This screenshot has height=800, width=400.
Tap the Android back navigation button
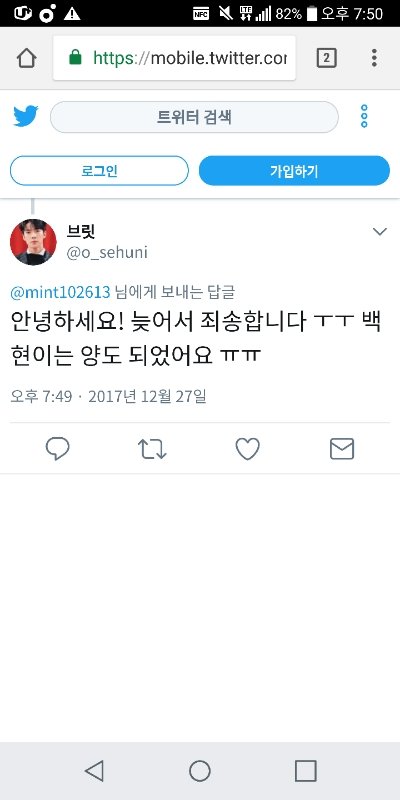tap(95, 770)
